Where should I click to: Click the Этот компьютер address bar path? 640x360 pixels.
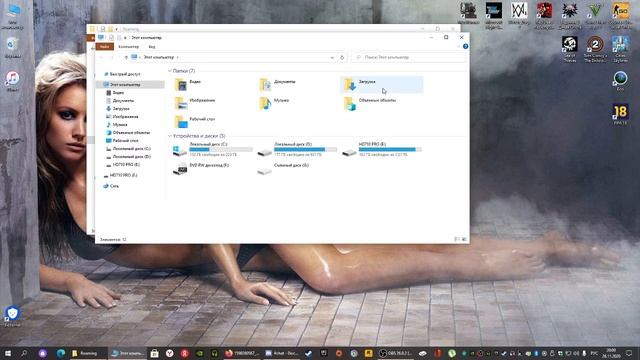pos(158,58)
